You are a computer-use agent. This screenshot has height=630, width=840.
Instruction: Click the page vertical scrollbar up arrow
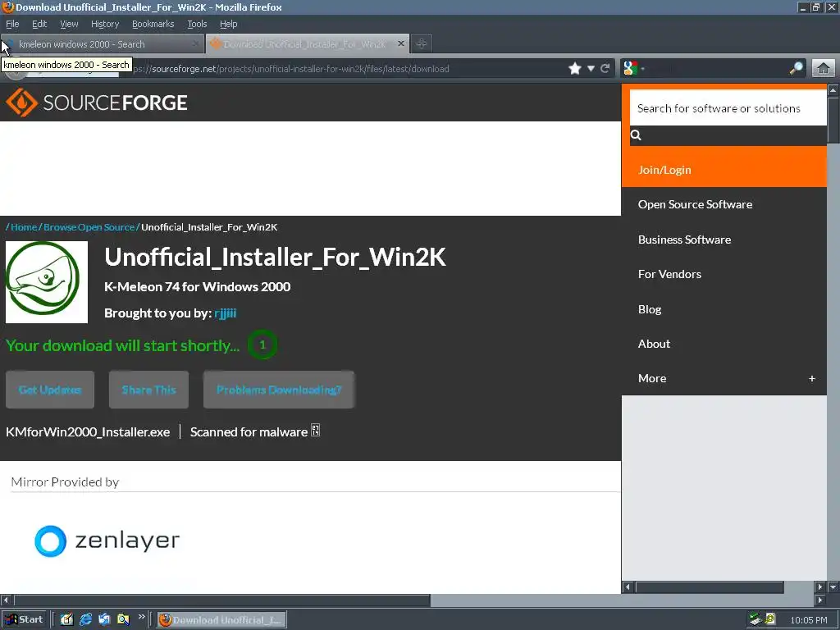point(833,90)
